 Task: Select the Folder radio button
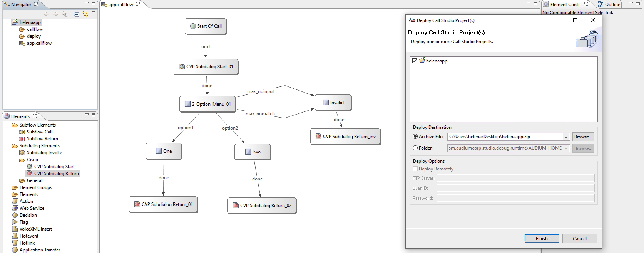[x=415, y=148]
